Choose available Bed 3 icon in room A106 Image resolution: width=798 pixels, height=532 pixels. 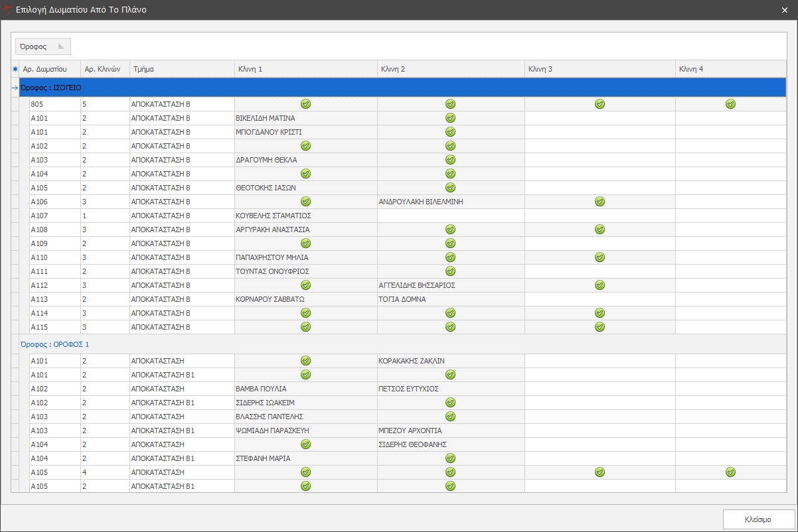pos(599,202)
